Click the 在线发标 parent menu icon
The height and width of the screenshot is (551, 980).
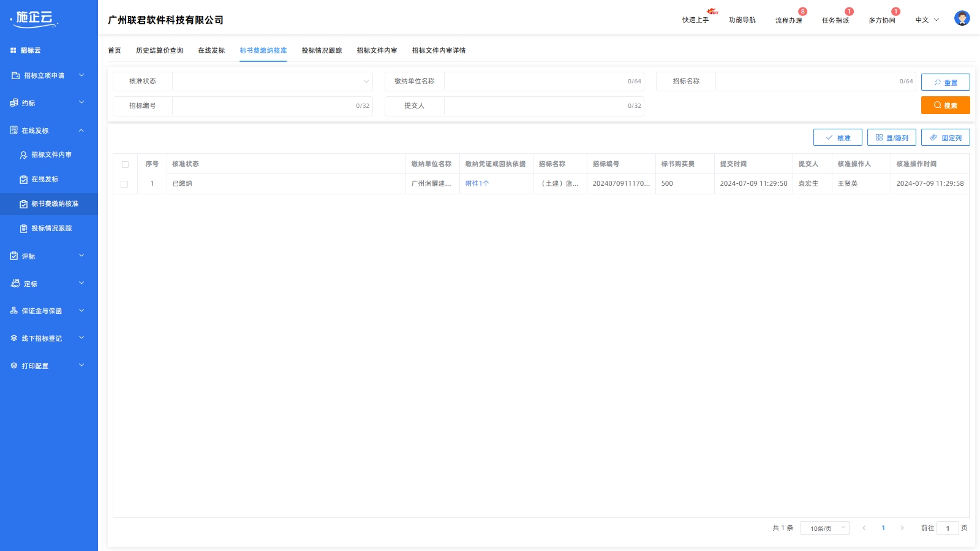pos(13,131)
